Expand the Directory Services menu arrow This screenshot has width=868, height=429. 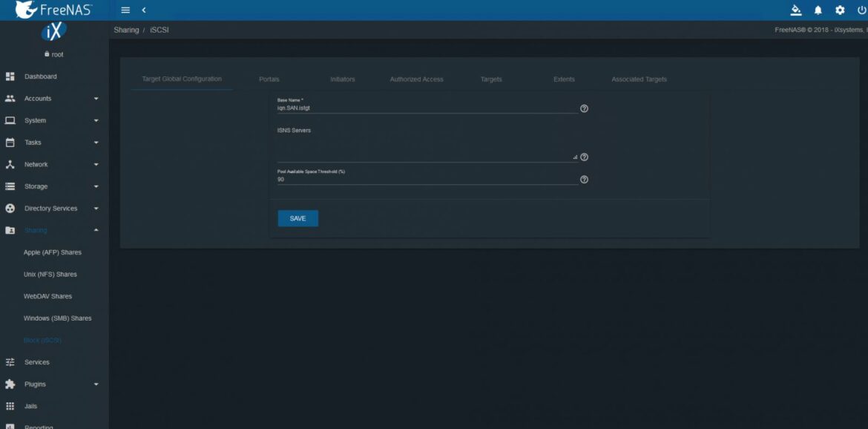pyautogui.click(x=96, y=209)
